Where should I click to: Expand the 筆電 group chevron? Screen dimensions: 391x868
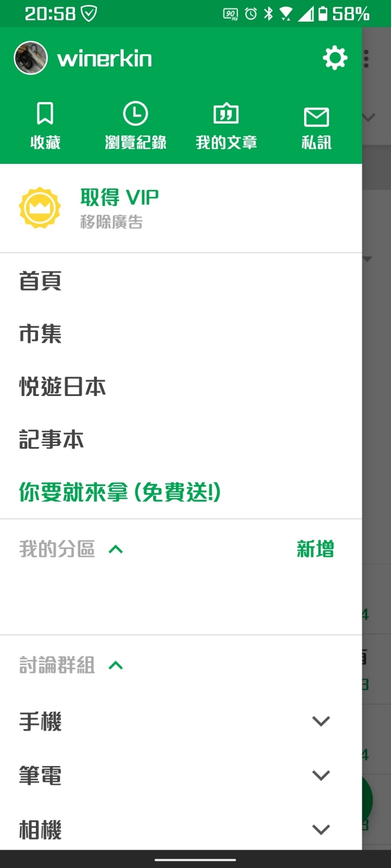pyautogui.click(x=321, y=775)
